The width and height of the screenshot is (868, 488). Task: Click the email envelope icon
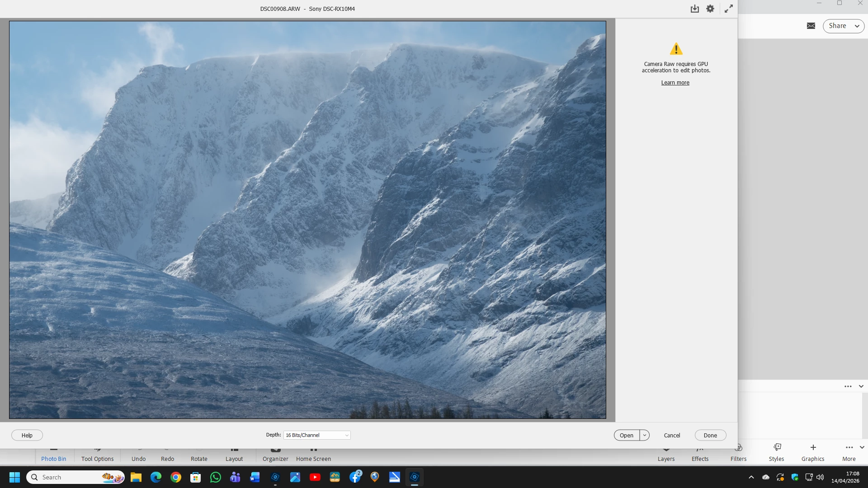[x=811, y=26]
